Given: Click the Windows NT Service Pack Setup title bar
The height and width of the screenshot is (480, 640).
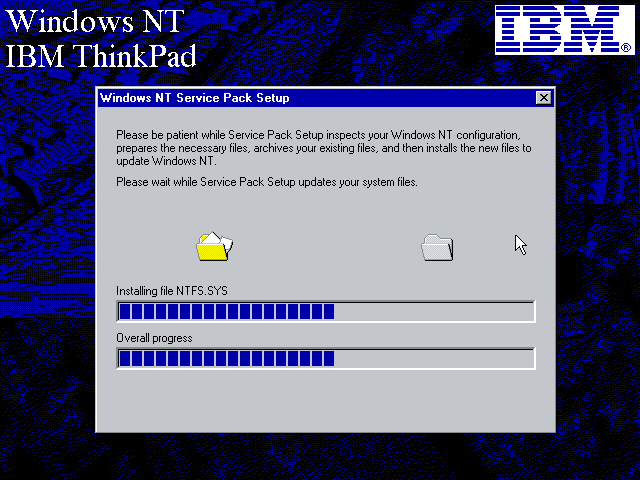Looking at the screenshot, I should [326, 98].
